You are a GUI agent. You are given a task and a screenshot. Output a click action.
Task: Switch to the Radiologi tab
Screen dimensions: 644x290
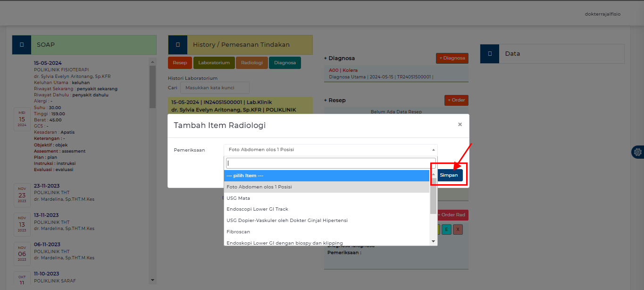[251, 62]
